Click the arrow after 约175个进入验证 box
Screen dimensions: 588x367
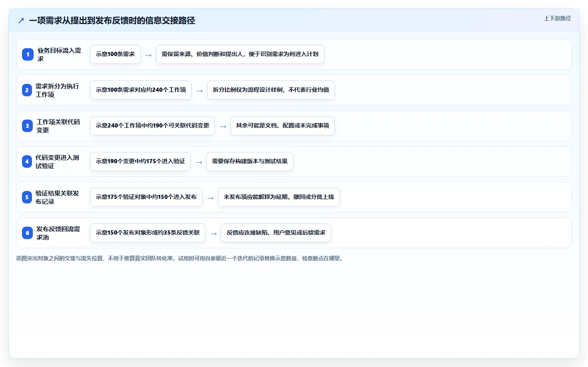pyautogui.click(x=199, y=162)
